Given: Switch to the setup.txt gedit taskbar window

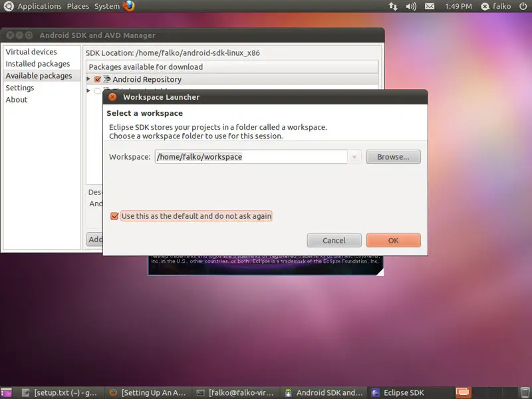Looking at the screenshot, I should [x=59, y=392].
